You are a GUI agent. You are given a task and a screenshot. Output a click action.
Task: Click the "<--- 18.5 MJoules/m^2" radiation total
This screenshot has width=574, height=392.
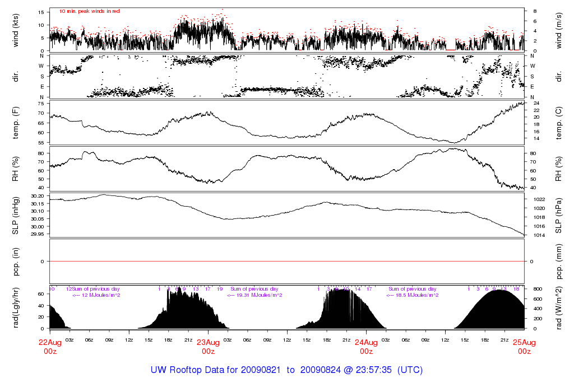coord(412,295)
